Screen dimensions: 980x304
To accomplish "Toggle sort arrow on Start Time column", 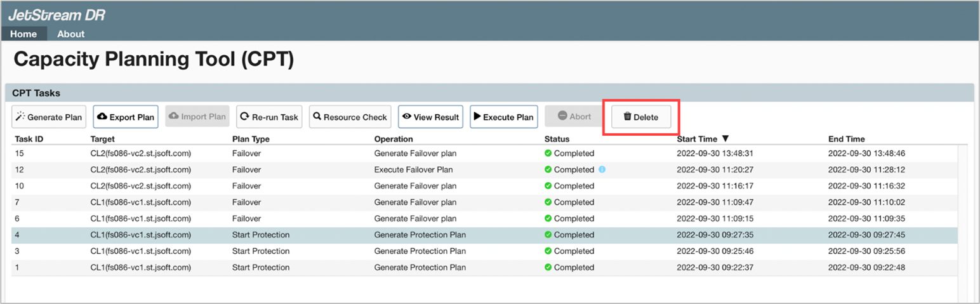I will (x=725, y=138).
